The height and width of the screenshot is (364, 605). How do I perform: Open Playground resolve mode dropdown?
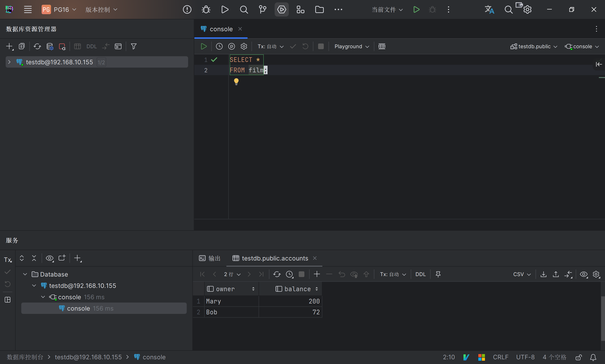click(352, 46)
